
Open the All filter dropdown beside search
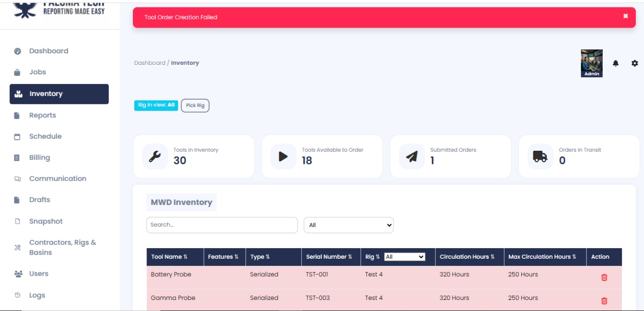pos(348,225)
